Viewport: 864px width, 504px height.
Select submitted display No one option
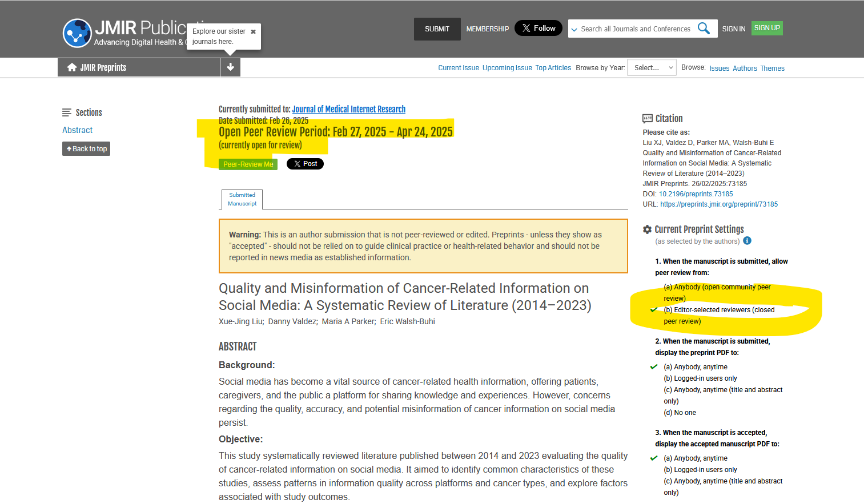click(x=680, y=413)
